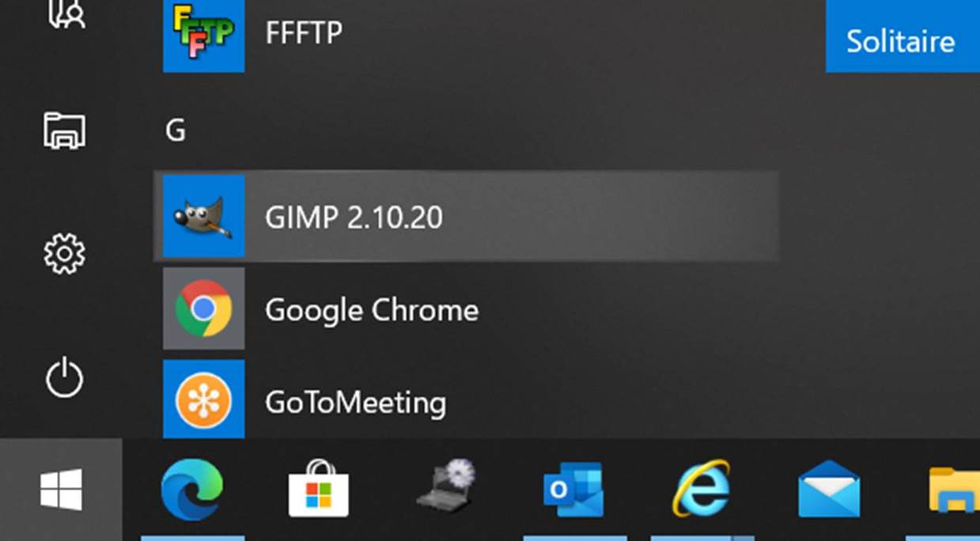Click the letter G section header
Screen dimensions: 980x541
(175, 131)
